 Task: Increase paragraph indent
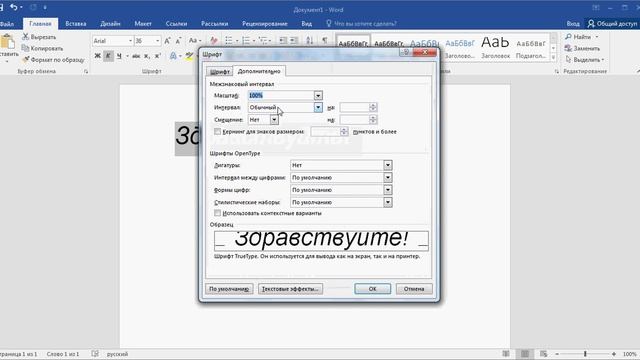coord(293,40)
